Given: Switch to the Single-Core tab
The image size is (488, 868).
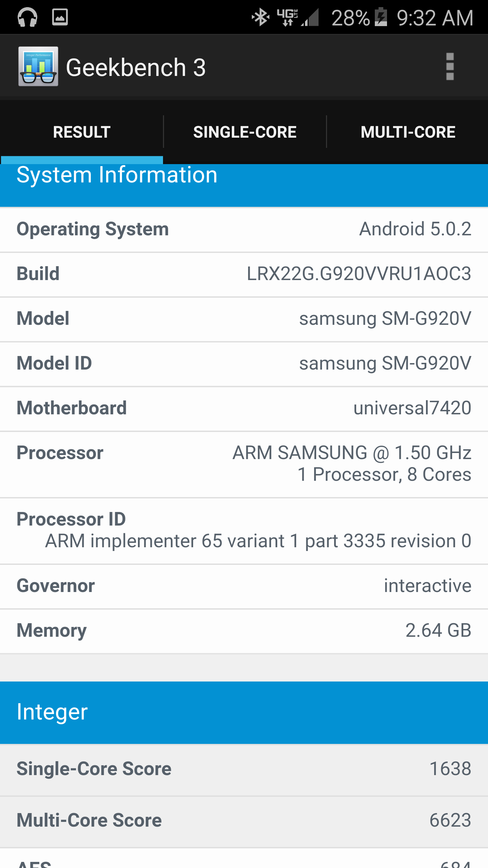Looking at the screenshot, I should [245, 132].
